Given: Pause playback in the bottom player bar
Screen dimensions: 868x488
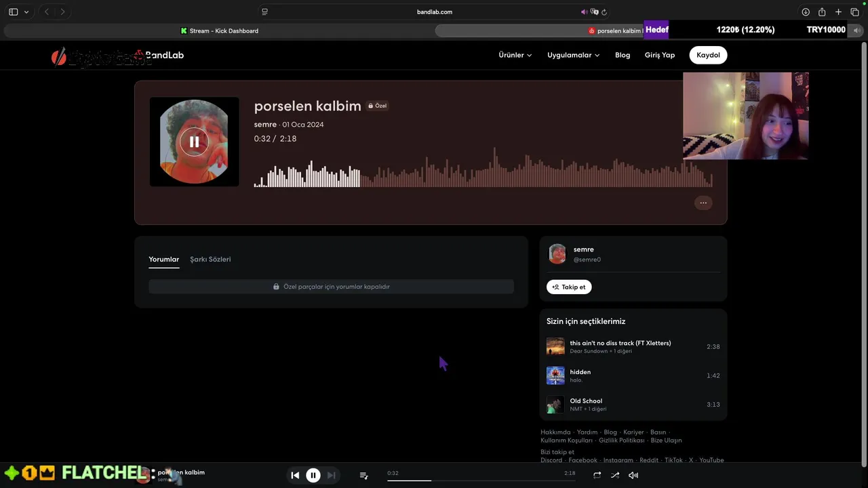Looking at the screenshot, I should (x=313, y=475).
